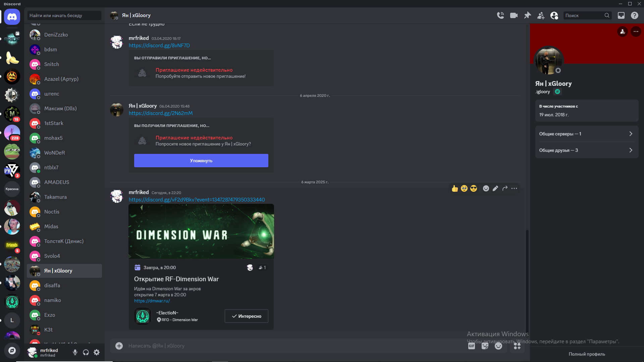The height and width of the screenshot is (362, 644).
Task: Expand Общие друзья — 3 section
Action: 587,150
